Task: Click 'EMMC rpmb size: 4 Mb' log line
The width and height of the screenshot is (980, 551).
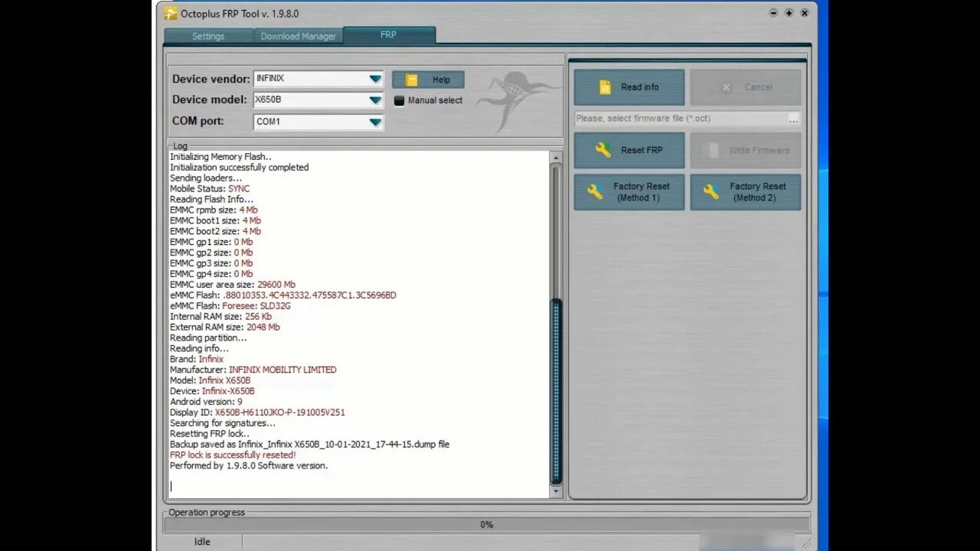Action: tap(214, 210)
